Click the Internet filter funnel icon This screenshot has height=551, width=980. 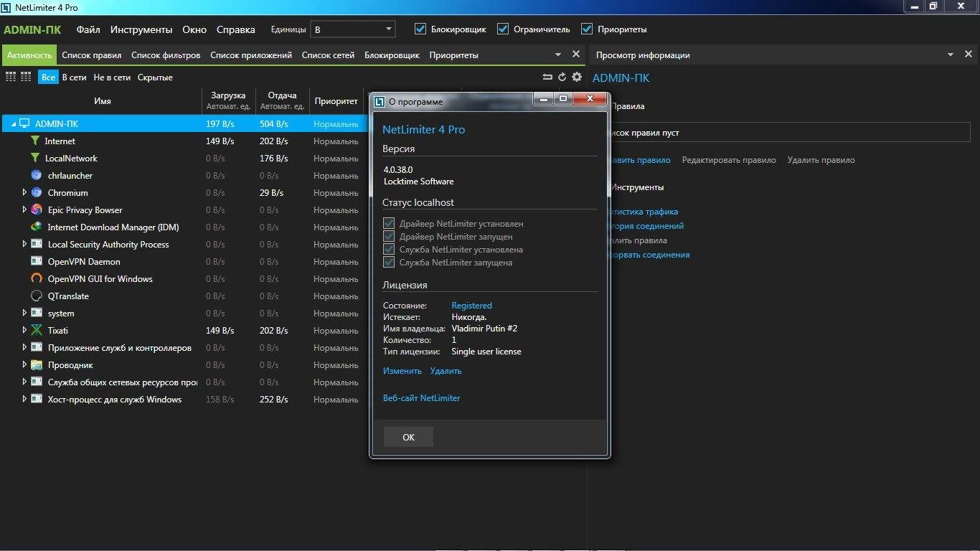pyautogui.click(x=36, y=141)
